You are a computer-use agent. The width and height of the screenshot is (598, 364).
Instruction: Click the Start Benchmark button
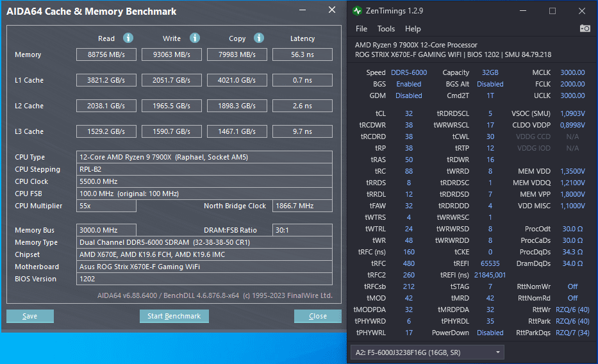[174, 316]
